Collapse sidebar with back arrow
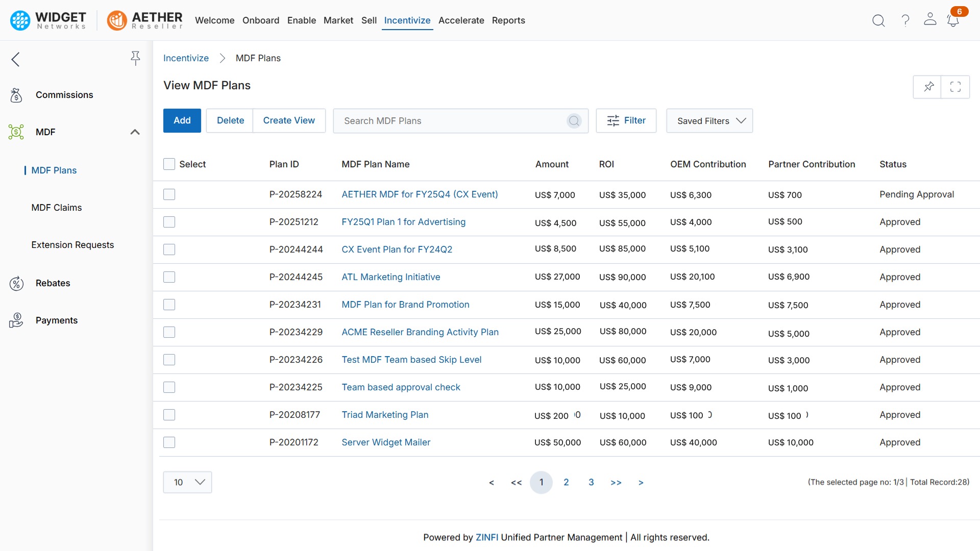980x551 pixels. point(16,59)
